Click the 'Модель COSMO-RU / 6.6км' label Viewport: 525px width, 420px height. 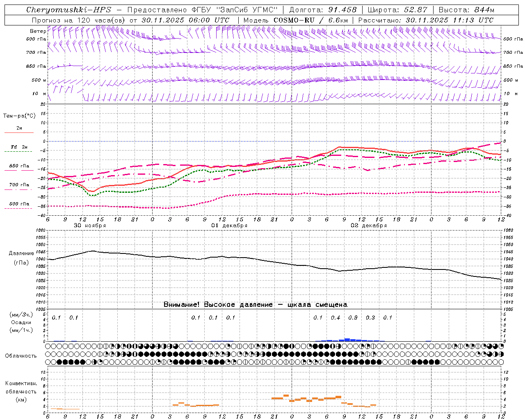tap(296, 20)
